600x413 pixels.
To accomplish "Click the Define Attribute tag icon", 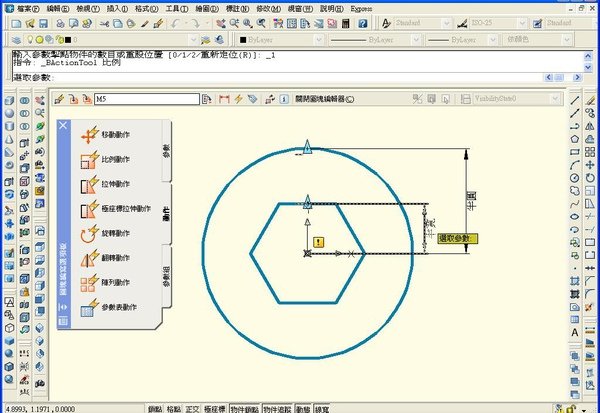I will click(252, 99).
